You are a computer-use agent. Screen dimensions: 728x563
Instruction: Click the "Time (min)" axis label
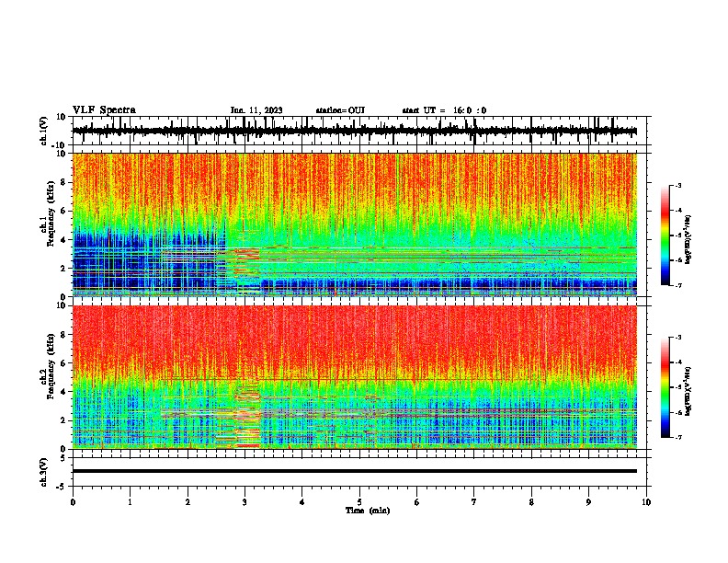pyautogui.click(x=368, y=511)
